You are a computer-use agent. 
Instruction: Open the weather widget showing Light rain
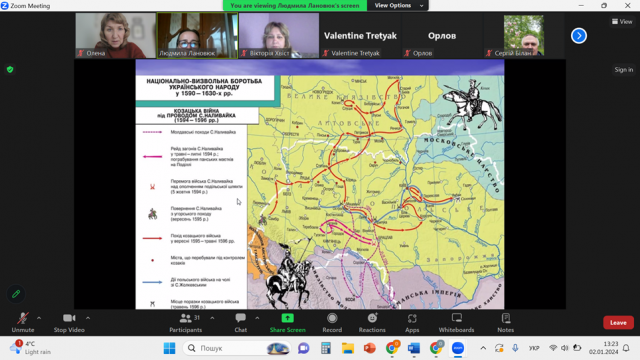click(31, 348)
